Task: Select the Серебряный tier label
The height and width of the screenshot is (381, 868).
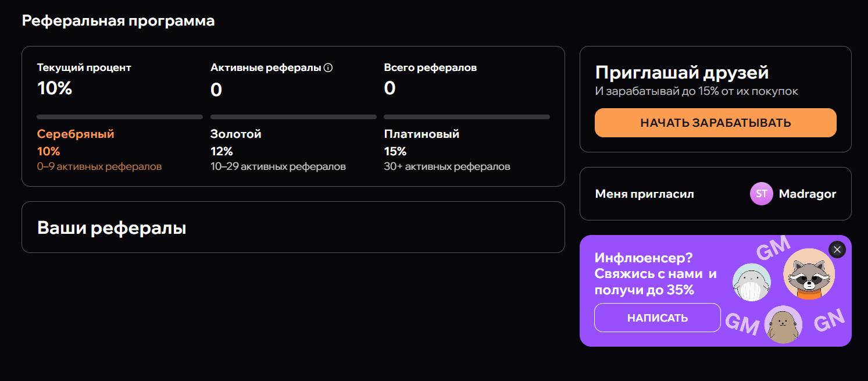Action: 76,134
